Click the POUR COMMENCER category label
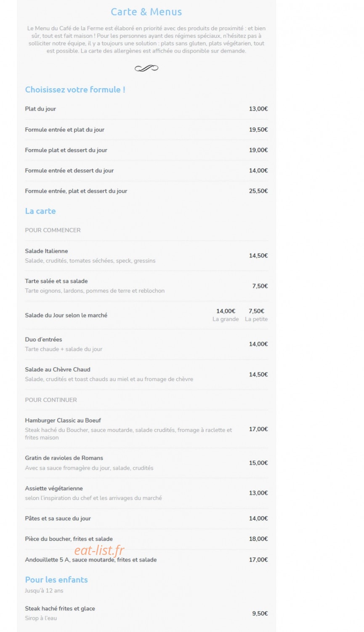This screenshot has height=632, width=364. [x=53, y=230]
